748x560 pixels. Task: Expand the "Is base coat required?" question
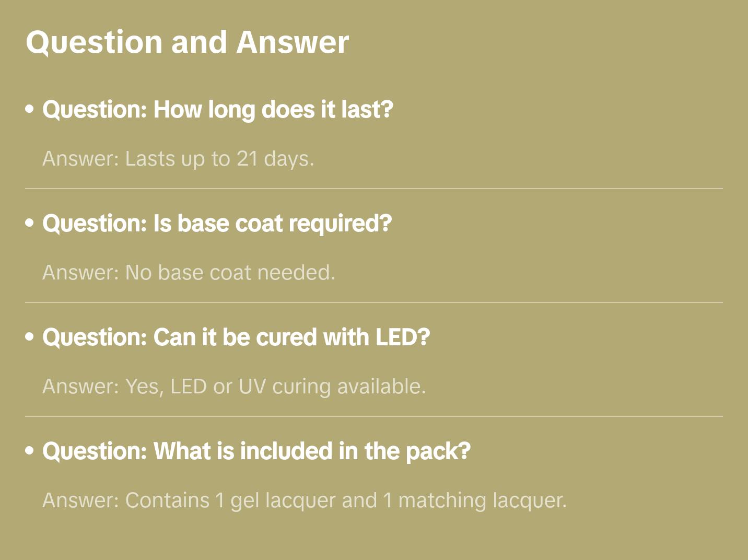[217, 224]
